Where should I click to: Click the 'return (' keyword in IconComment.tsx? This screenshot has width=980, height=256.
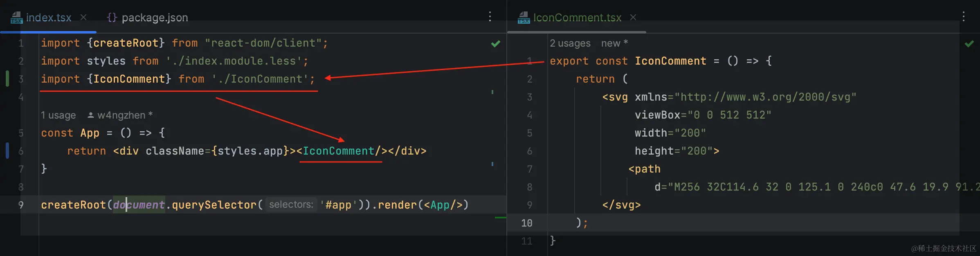coord(602,79)
